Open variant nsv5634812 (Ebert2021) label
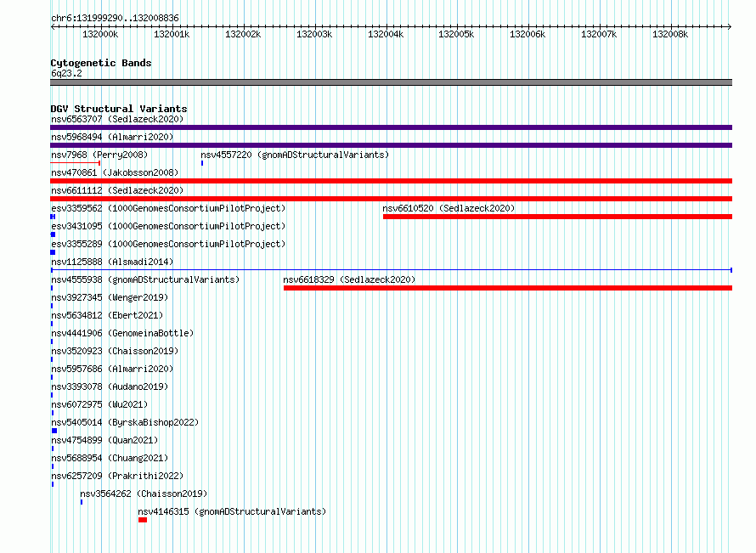Image resolution: width=756 pixels, height=553 pixels. pyautogui.click(x=107, y=315)
